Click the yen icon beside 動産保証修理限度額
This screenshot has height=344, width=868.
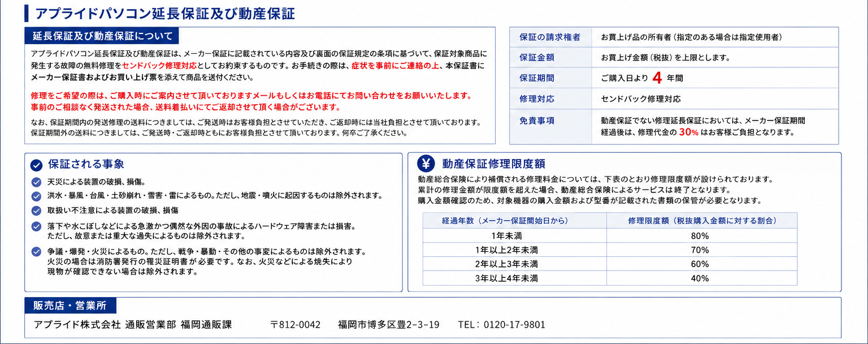click(x=426, y=164)
